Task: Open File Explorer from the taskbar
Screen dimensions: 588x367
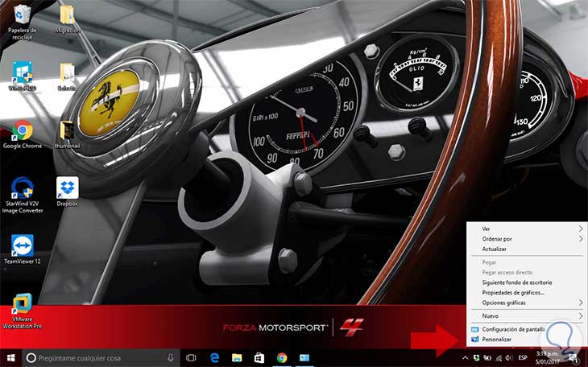Action: [237, 358]
